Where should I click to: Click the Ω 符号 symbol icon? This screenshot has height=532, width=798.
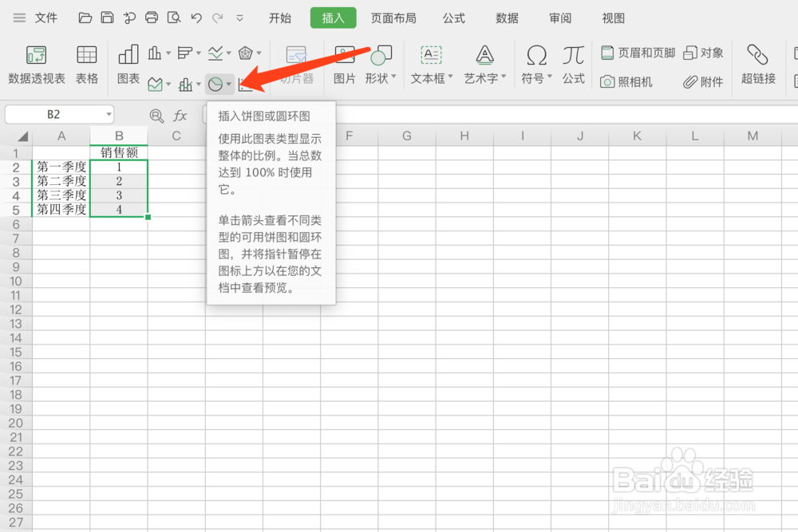coord(536,55)
